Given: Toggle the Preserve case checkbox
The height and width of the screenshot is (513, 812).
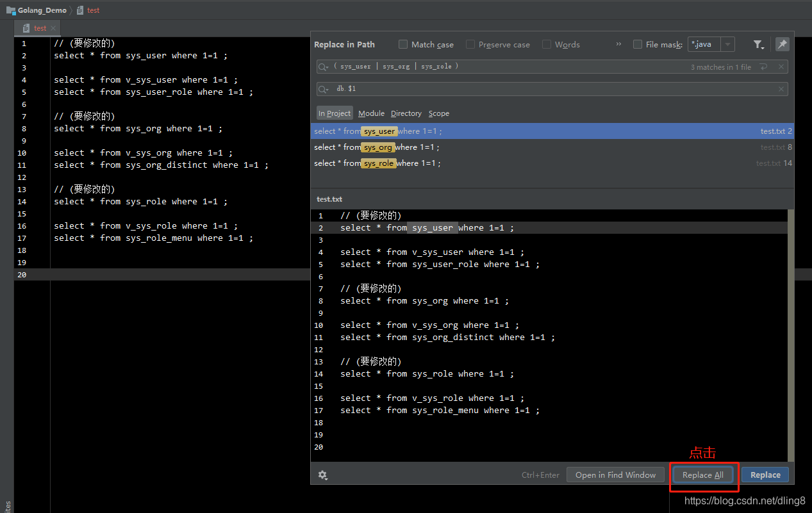Looking at the screenshot, I should point(470,44).
